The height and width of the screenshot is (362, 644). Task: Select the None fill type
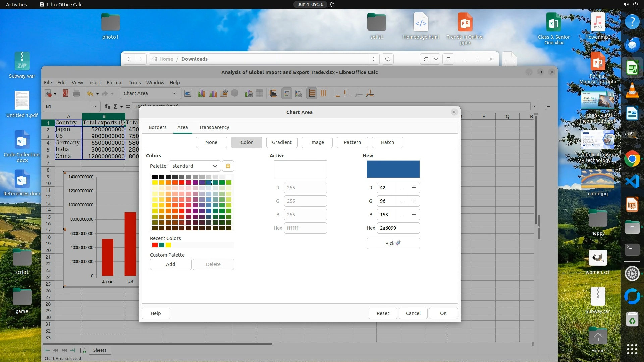(211, 142)
